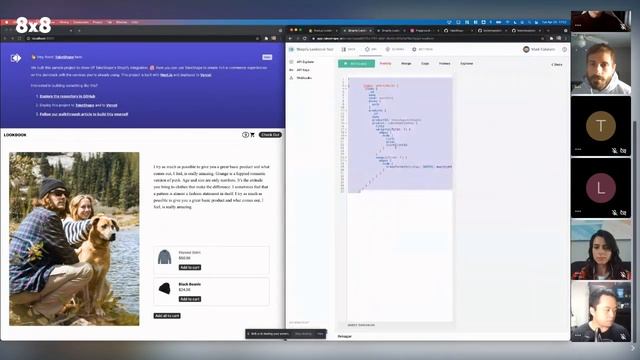This screenshot has width=640, height=360.
Task: Click the cart item count badge
Action: click(x=245, y=135)
